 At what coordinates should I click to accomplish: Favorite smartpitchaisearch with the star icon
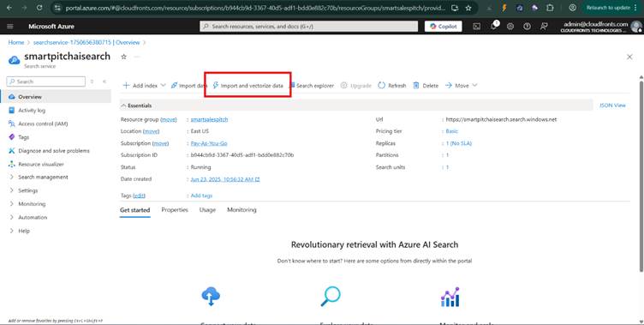coord(123,57)
